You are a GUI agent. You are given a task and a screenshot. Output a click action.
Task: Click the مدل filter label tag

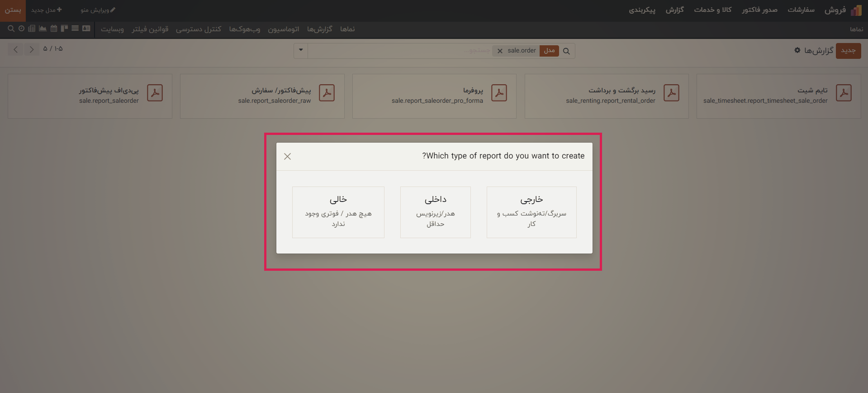[x=549, y=51]
